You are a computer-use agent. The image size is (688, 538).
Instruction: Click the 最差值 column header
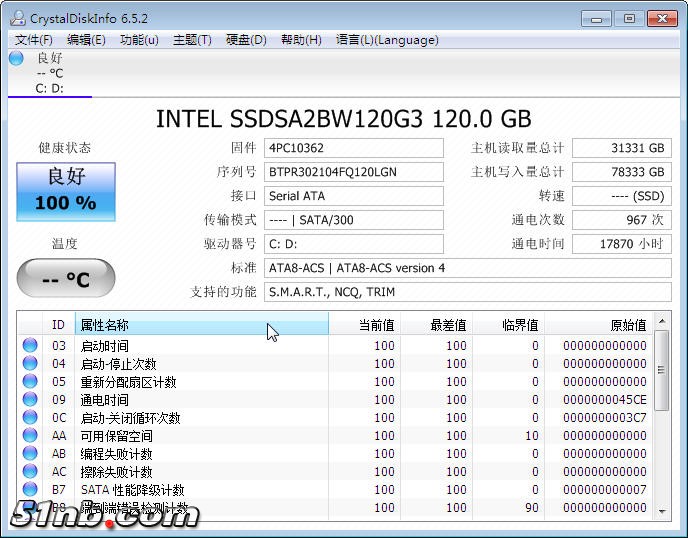(436, 325)
